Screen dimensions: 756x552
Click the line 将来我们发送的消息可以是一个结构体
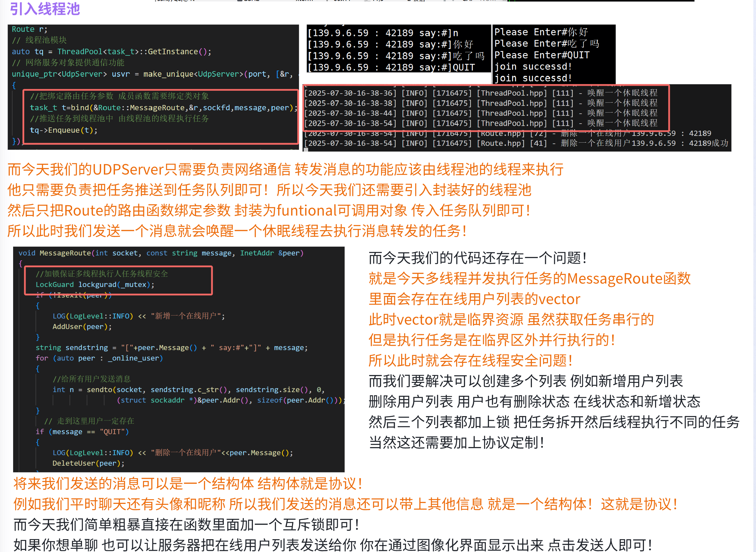coord(188,483)
